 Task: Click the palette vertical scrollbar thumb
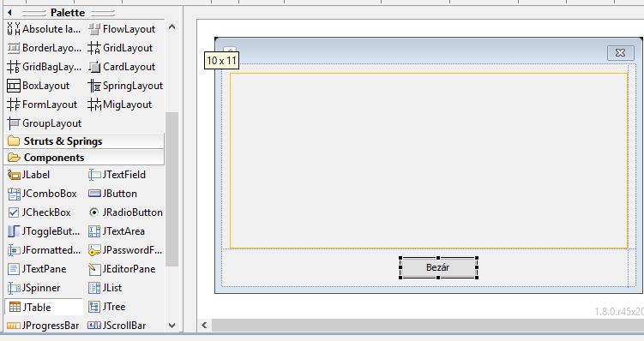coord(172,188)
